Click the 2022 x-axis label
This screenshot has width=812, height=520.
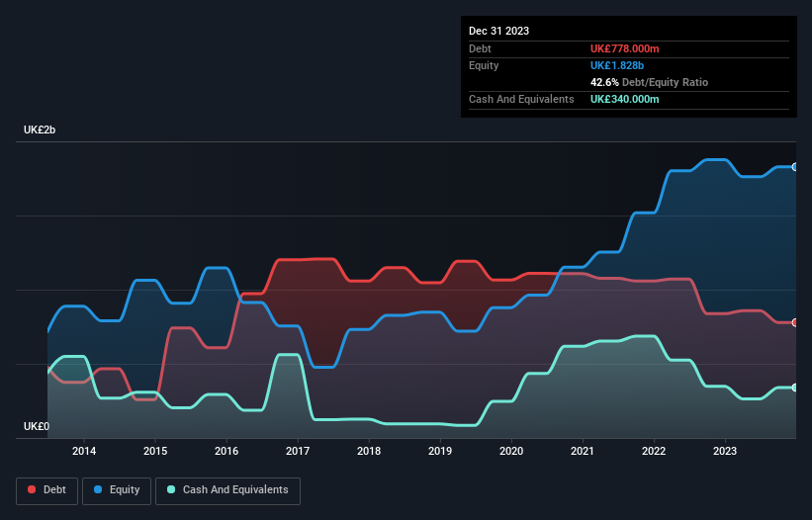click(654, 451)
